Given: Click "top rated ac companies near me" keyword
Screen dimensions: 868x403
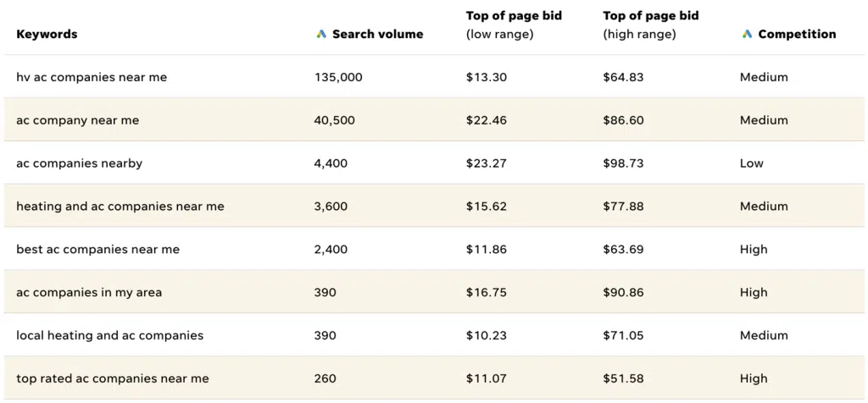Looking at the screenshot, I should (x=112, y=378).
